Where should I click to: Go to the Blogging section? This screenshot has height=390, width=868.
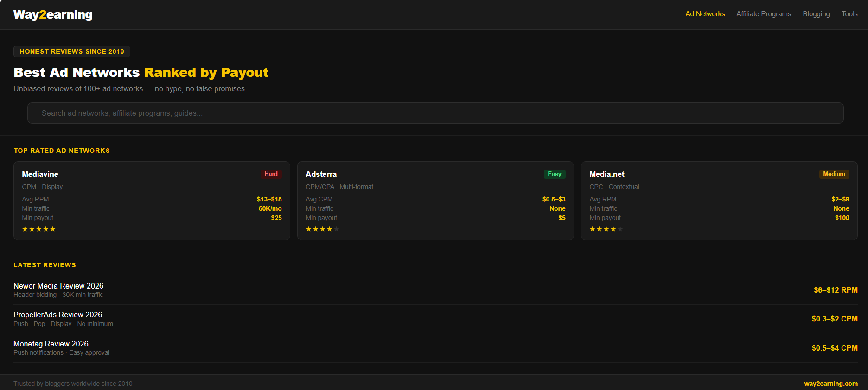pos(816,14)
